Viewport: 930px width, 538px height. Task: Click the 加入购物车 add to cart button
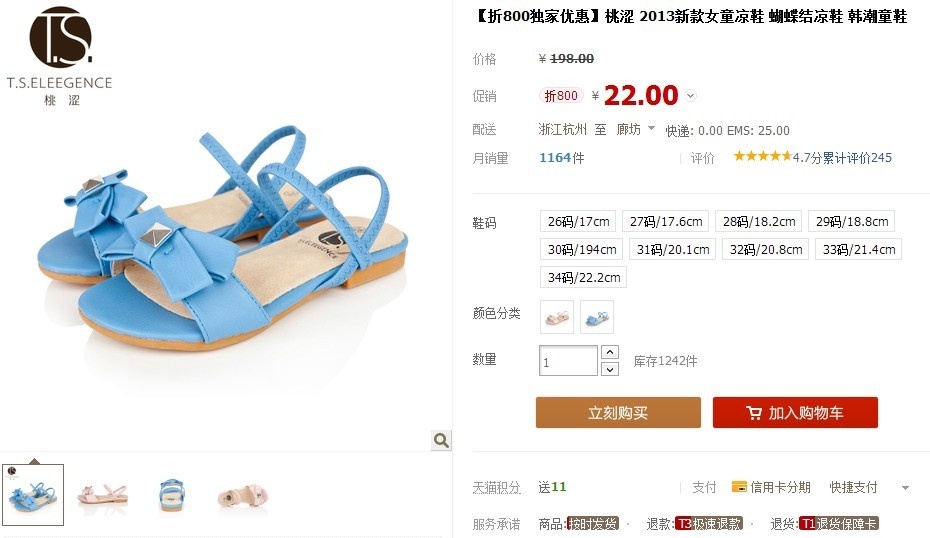(x=795, y=412)
